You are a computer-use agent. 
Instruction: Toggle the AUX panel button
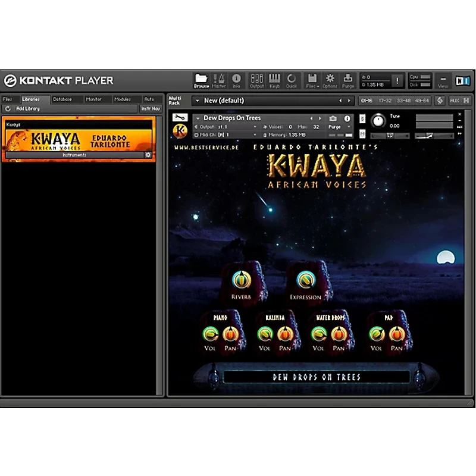click(x=455, y=101)
